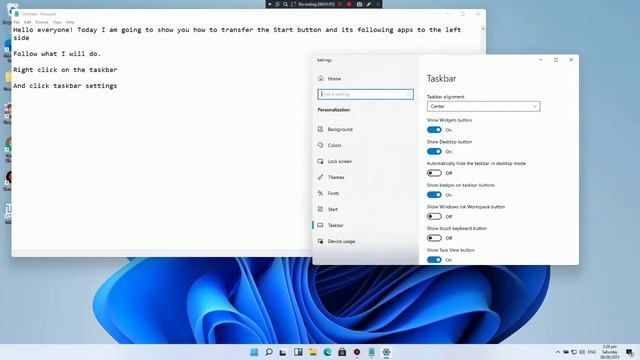The width and height of the screenshot is (640, 360).
Task: Open Notepad Edit menu
Action: coord(27,22)
